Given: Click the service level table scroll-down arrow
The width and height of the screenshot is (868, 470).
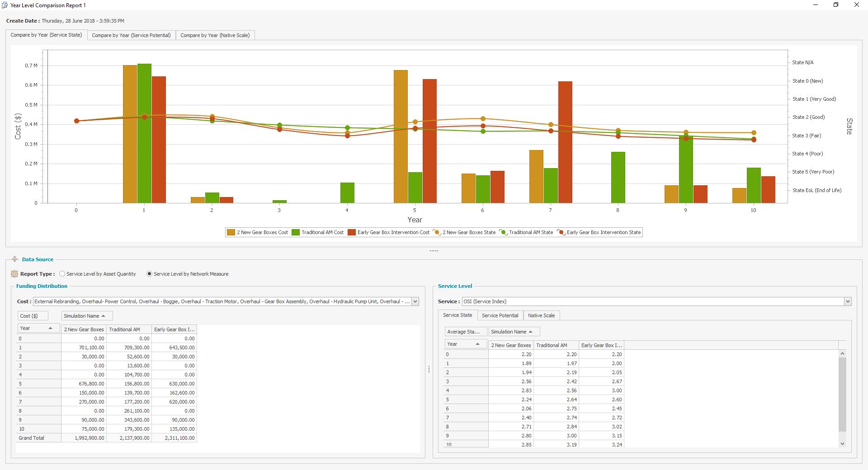Looking at the screenshot, I should pos(842,444).
